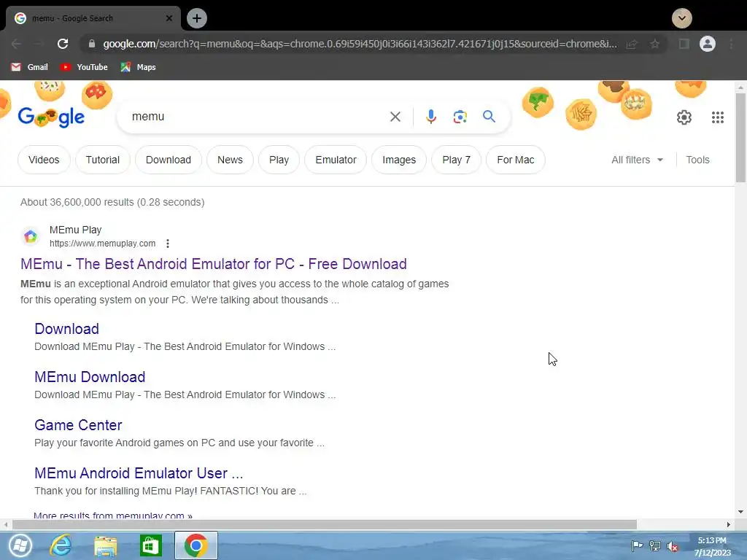The width and height of the screenshot is (747, 560).
Task: Select the For Mac filter chip
Action: 516,160
